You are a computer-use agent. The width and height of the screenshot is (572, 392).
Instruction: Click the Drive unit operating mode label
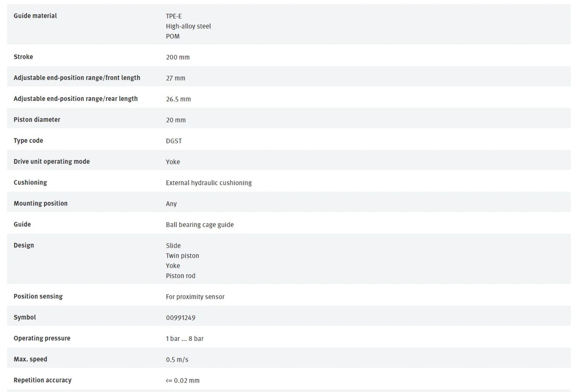tap(51, 162)
